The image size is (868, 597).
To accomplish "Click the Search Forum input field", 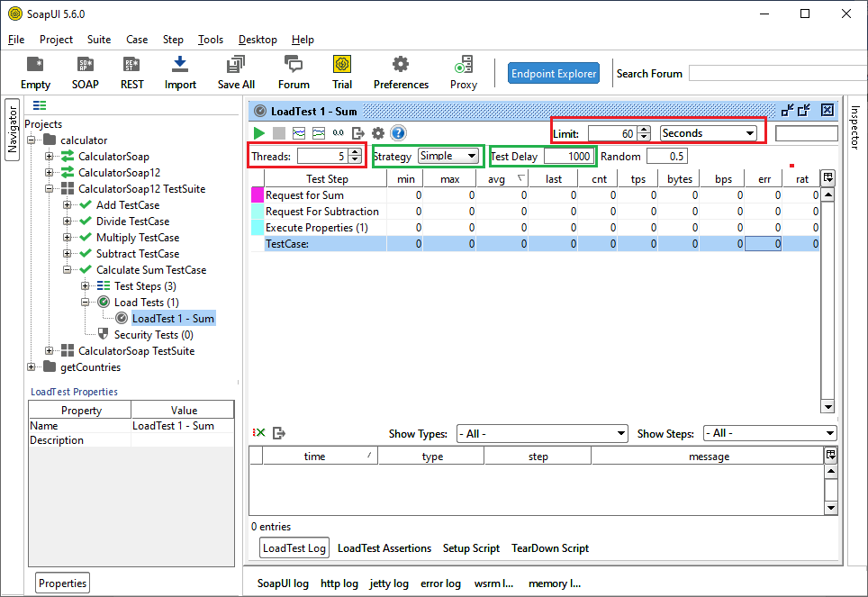I will point(778,73).
